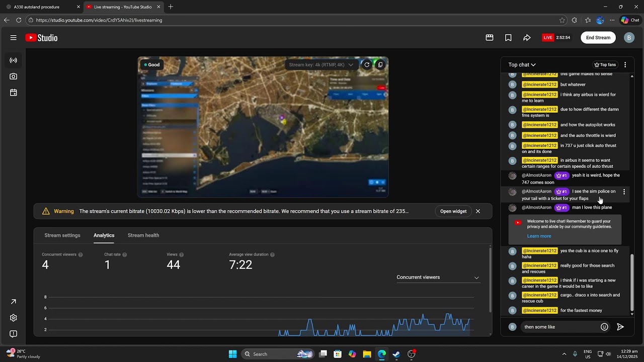644x362 pixels.
Task: Open the clock and date panel
Action: tap(626, 354)
